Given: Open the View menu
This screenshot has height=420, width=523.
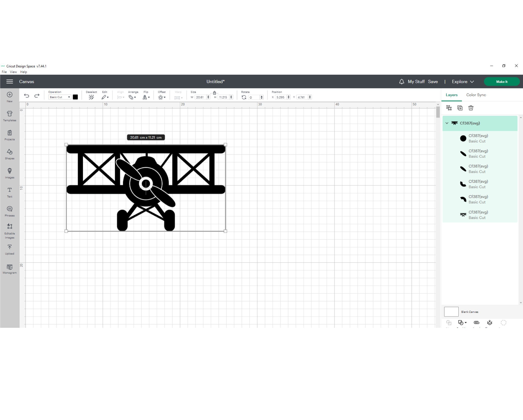Looking at the screenshot, I should point(13,72).
